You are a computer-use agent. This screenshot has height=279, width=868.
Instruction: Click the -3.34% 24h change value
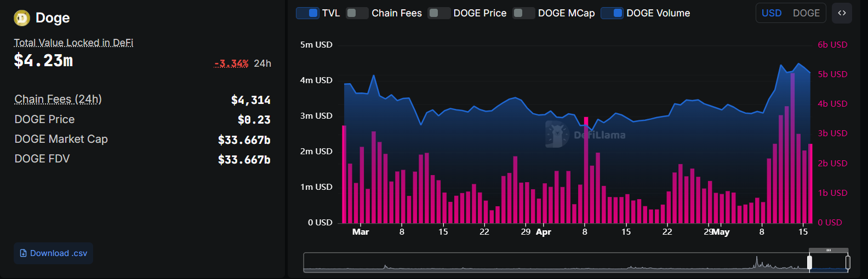coord(231,63)
